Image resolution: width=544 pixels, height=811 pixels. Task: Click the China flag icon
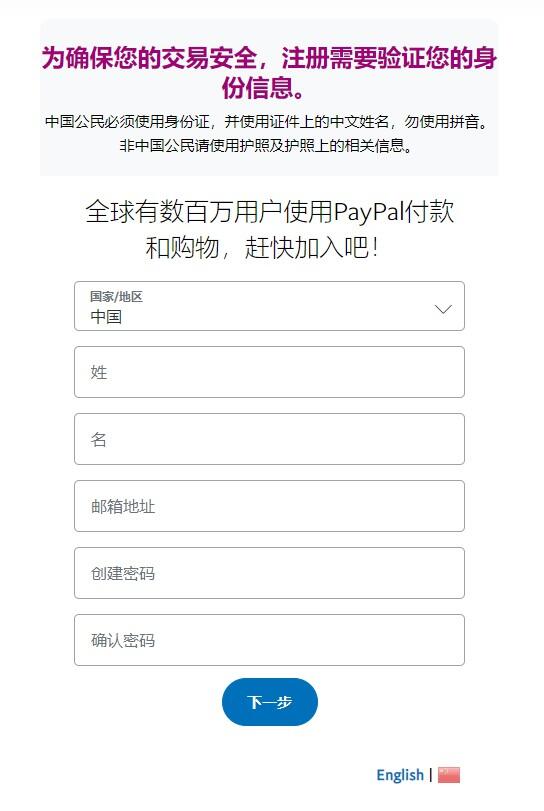click(448, 774)
